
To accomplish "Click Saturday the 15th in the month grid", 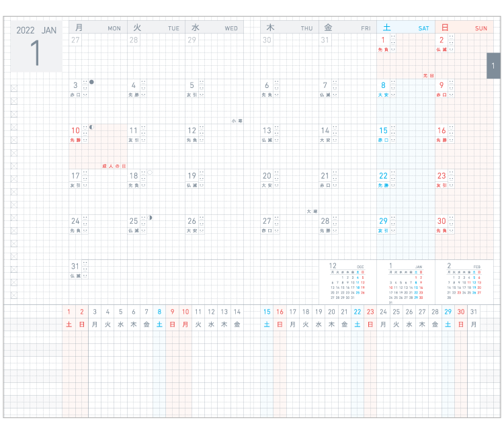I will (x=384, y=130).
